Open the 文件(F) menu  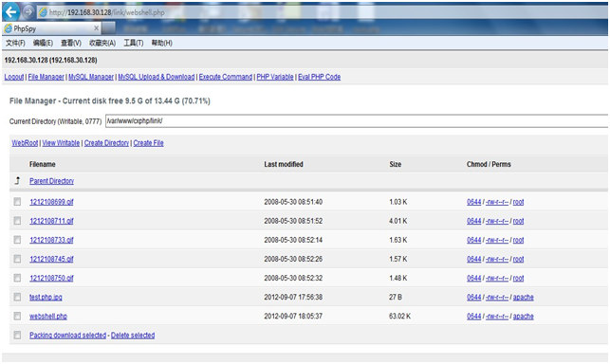pyautogui.click(x=15, y=43)
